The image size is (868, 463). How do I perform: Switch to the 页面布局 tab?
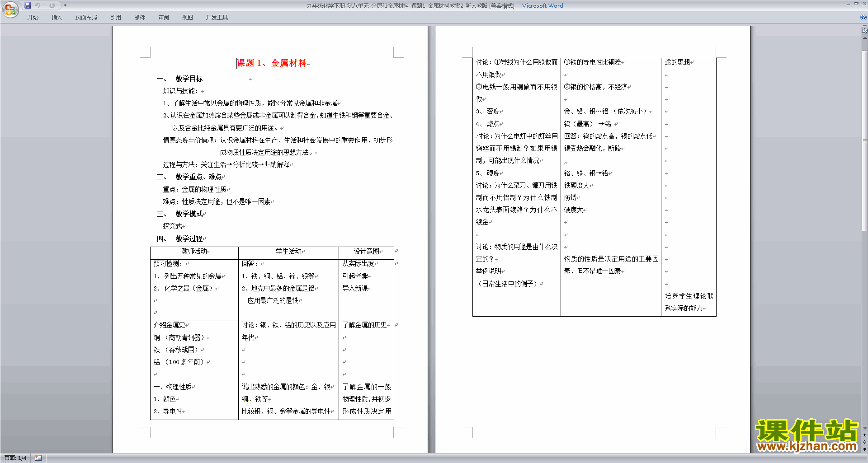(86, 18)
